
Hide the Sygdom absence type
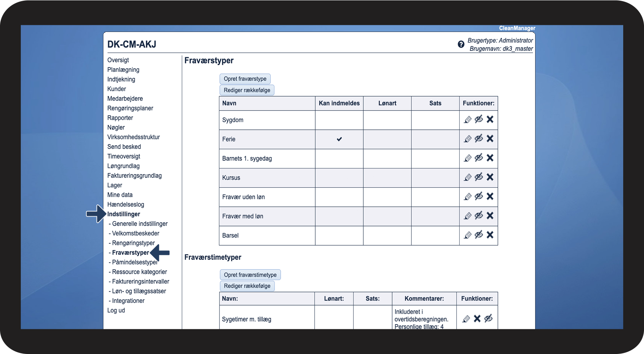[x=479, y=119]
